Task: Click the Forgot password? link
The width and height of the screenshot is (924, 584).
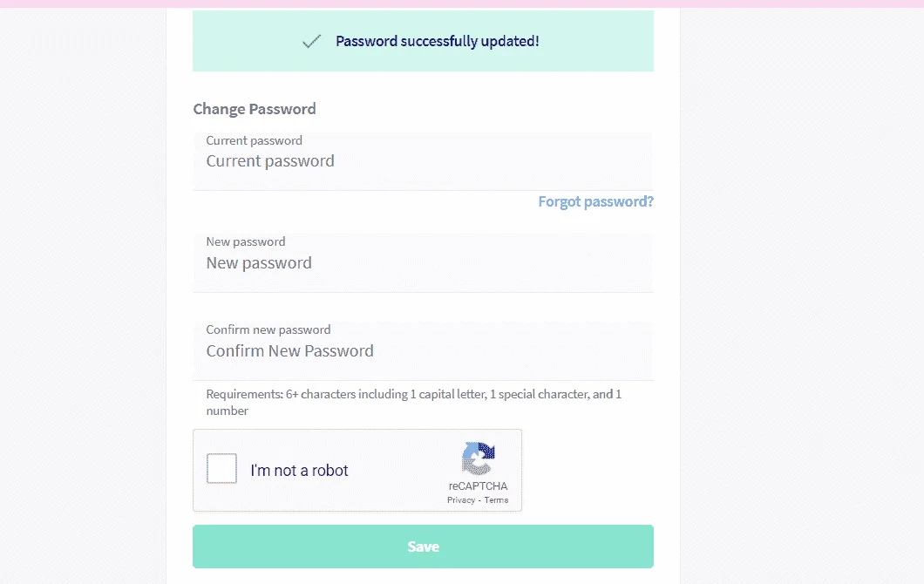Action: [x=595, y=201]
